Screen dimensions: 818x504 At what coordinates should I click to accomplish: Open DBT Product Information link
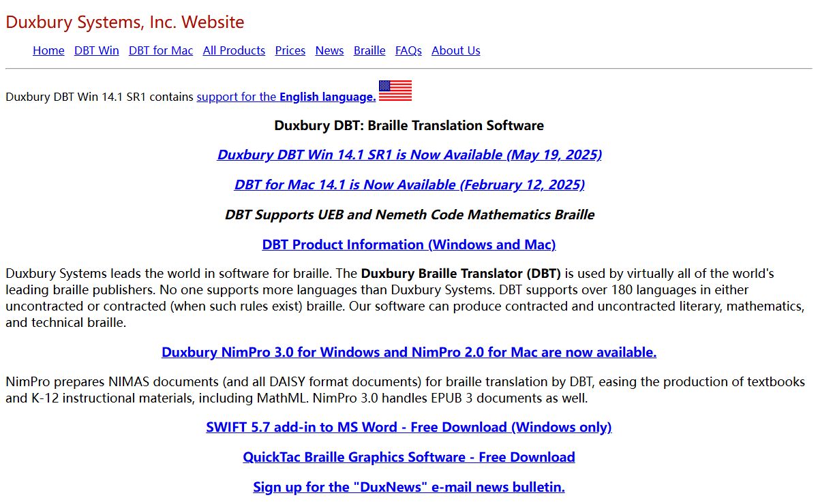click(x=409, y=245)
